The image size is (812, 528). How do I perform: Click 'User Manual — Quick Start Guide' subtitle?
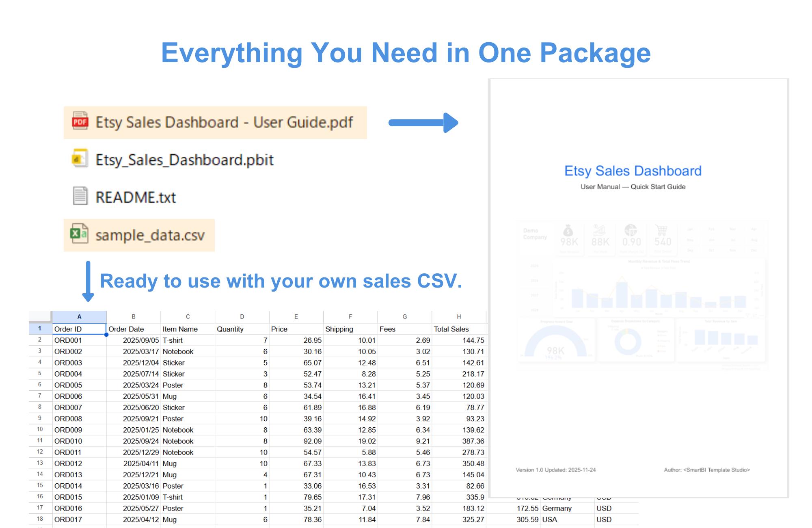tap(633, 187)
